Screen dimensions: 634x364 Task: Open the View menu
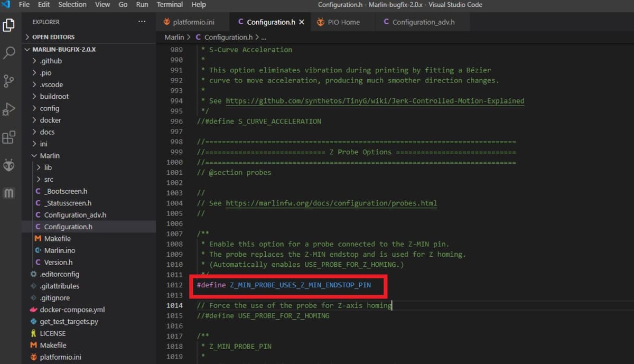tap(102, 5)
